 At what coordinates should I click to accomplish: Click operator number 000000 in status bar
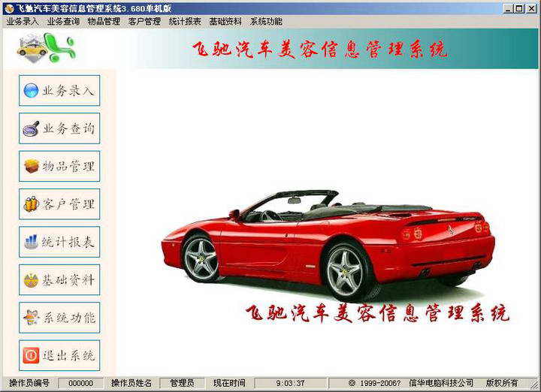click(x=80, y=383)
